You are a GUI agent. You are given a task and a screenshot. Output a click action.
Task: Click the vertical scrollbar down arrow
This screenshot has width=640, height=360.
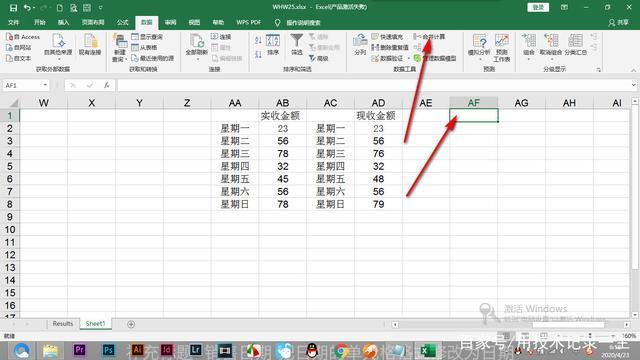click(x=635, y=315)
